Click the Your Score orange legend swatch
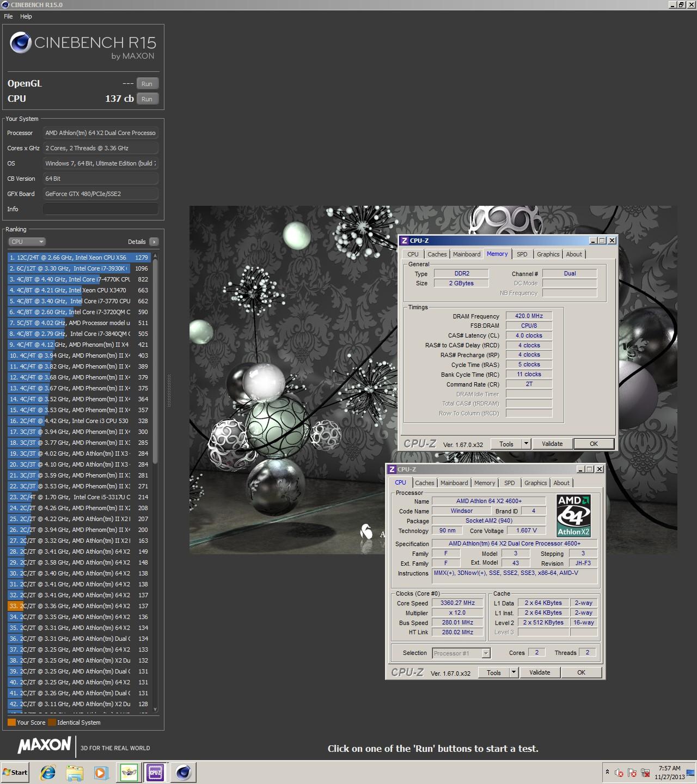 click(11, 722)
